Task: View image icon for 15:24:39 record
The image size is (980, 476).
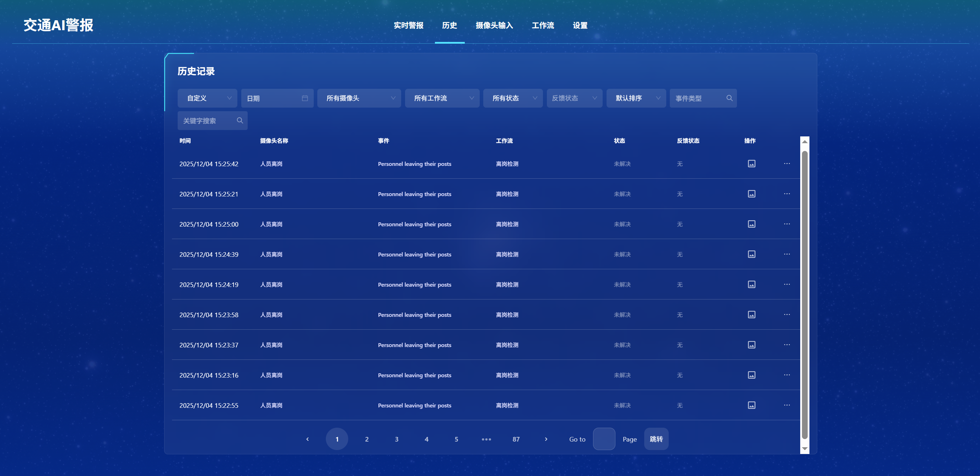Action: 752,254
